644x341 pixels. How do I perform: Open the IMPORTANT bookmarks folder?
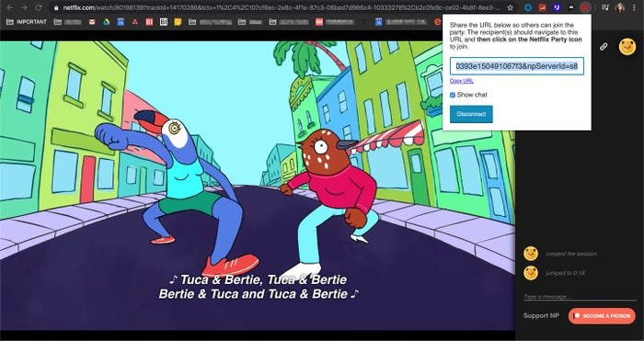[x=27, y=22]
